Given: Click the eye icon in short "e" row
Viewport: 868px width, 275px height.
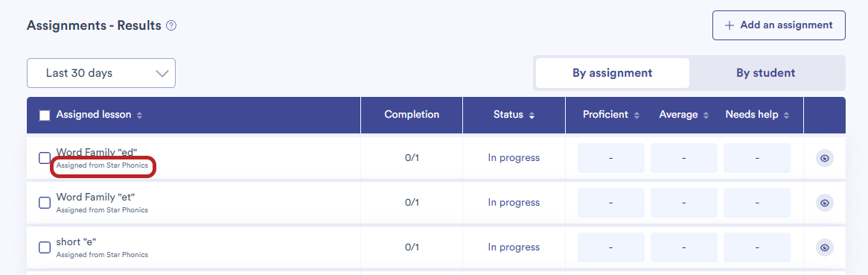Looking at the screenshot, I should 824,248.
